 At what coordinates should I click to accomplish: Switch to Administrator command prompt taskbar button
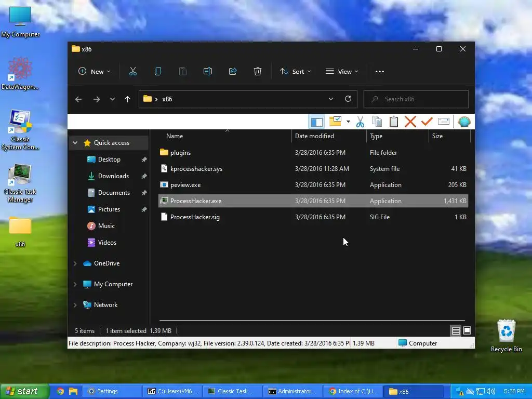[x=292, y=392]
